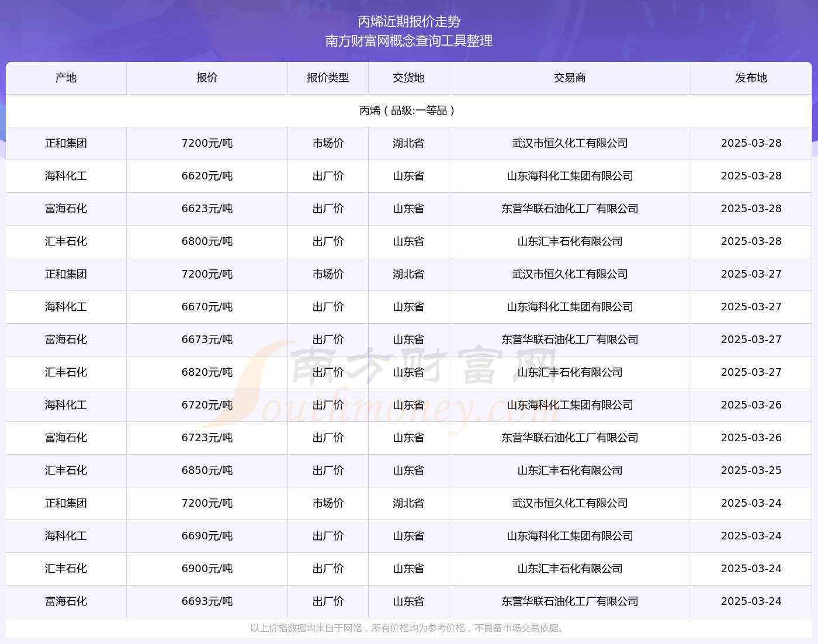818x644 pixels.
Task: Click the 交易商 column header
Action: pos(570,78)
